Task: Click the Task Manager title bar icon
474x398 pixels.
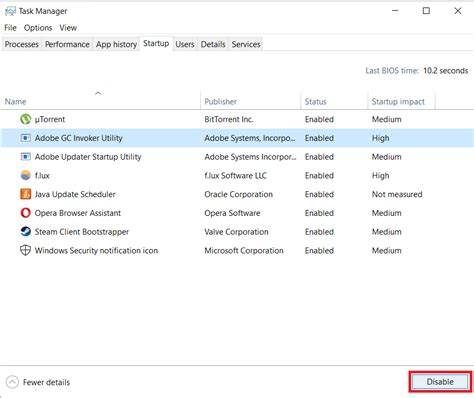Action: click(10, 11)
